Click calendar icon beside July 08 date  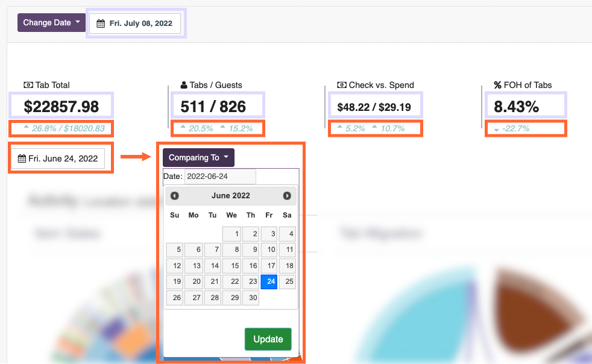click(x=101, y=24)
